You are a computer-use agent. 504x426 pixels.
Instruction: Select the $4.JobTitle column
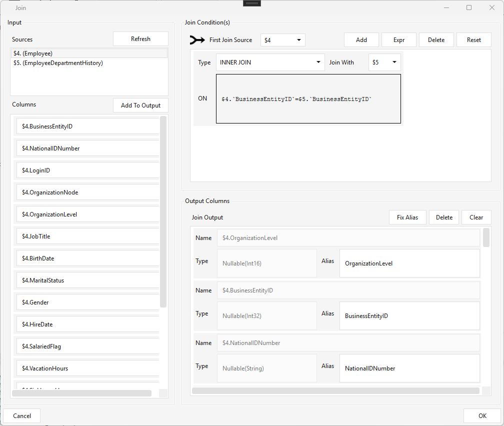coord(88,236)
